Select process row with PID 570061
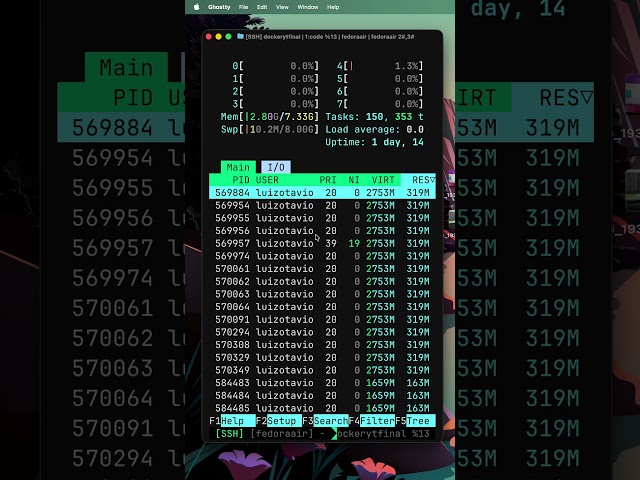Viewport: 640px width, 480px height. 322,269
